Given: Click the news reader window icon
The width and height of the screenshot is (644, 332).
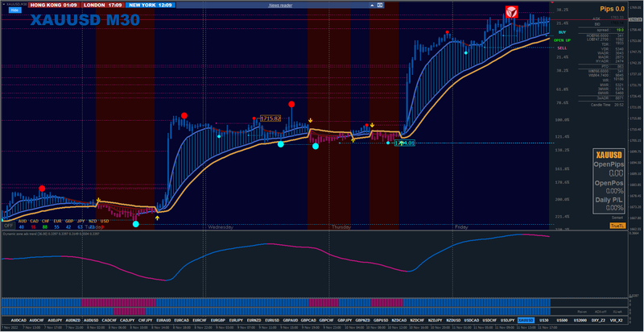Looking at the screenshot, I should 380,6.
